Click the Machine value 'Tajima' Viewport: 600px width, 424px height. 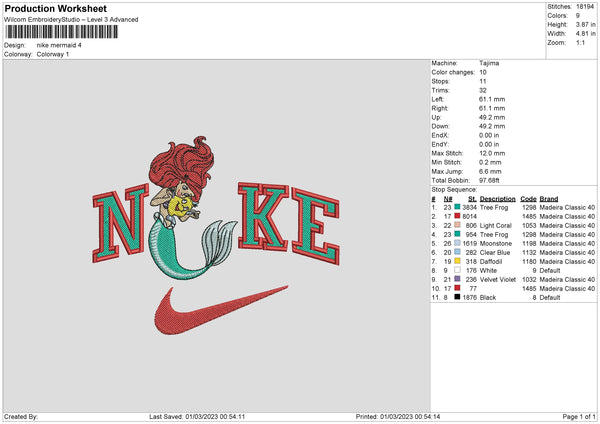pos(489,63)
